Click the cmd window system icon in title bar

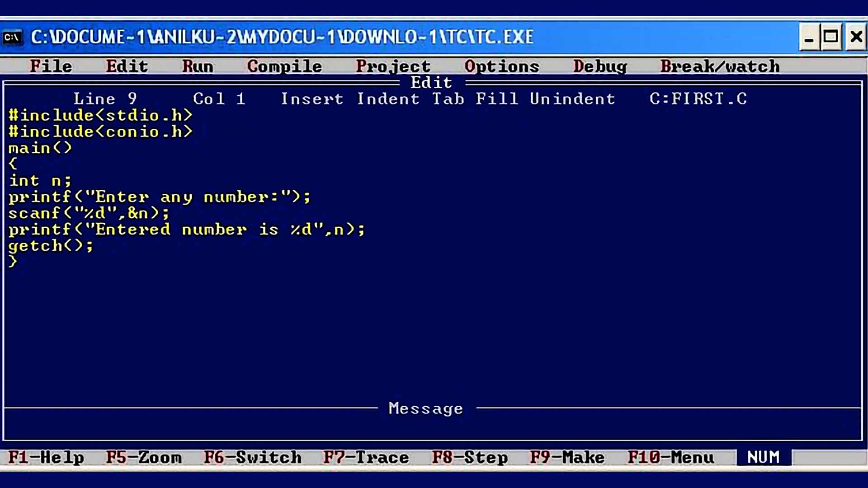point(12,37)
